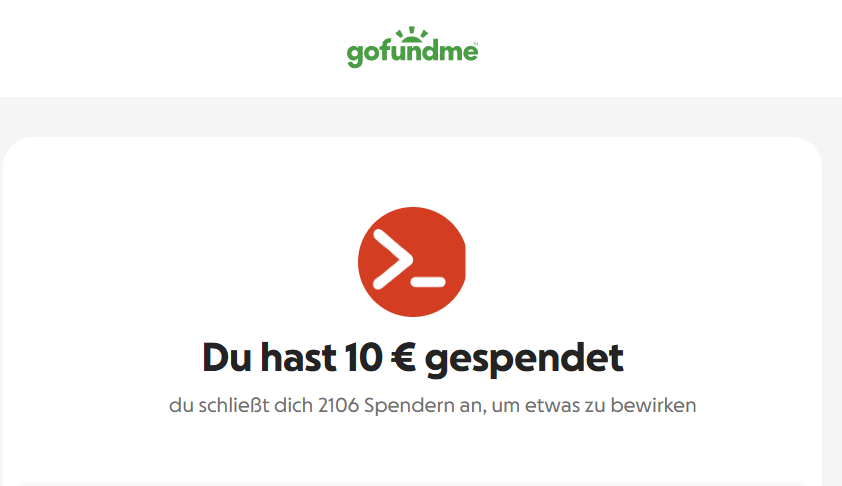Click the word 'gespendet' in the heading

(x=524, y=359)
